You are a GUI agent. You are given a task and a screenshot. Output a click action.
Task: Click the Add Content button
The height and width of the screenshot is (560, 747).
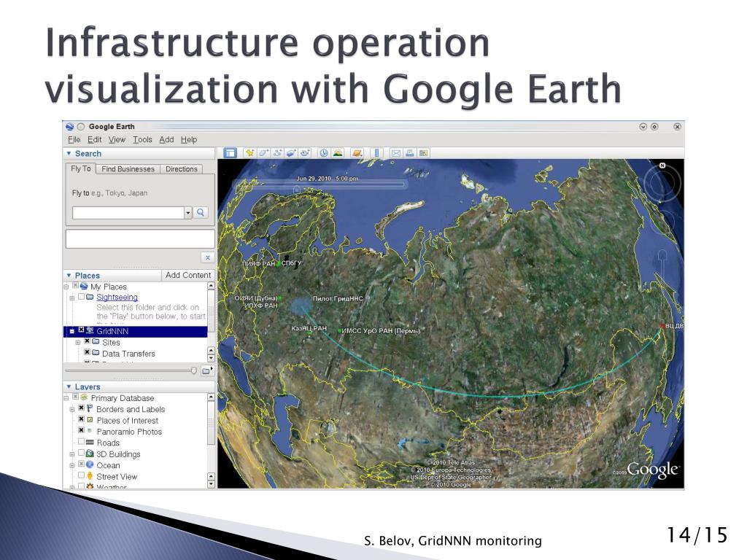(x=188, y=275)
